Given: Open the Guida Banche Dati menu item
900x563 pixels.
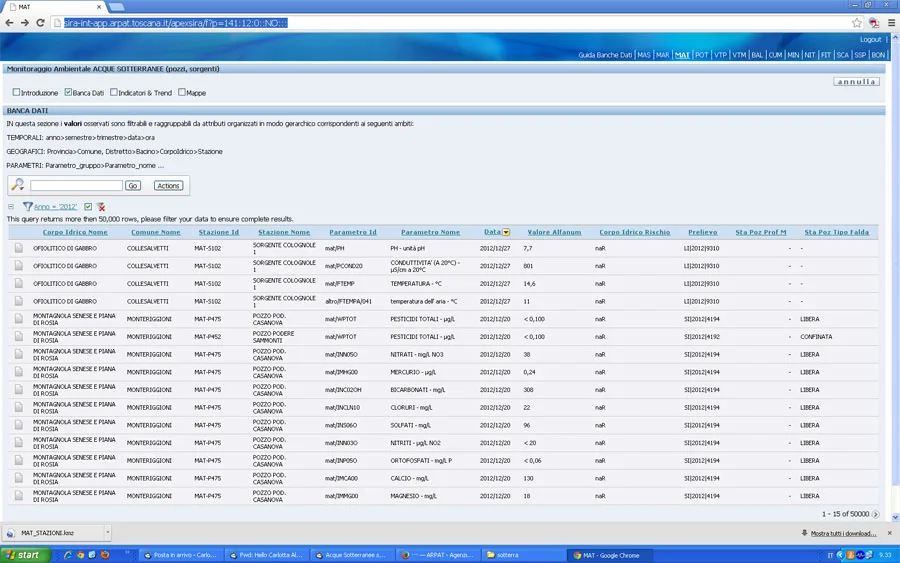Looking at the screenshot, I should point(605,55).
